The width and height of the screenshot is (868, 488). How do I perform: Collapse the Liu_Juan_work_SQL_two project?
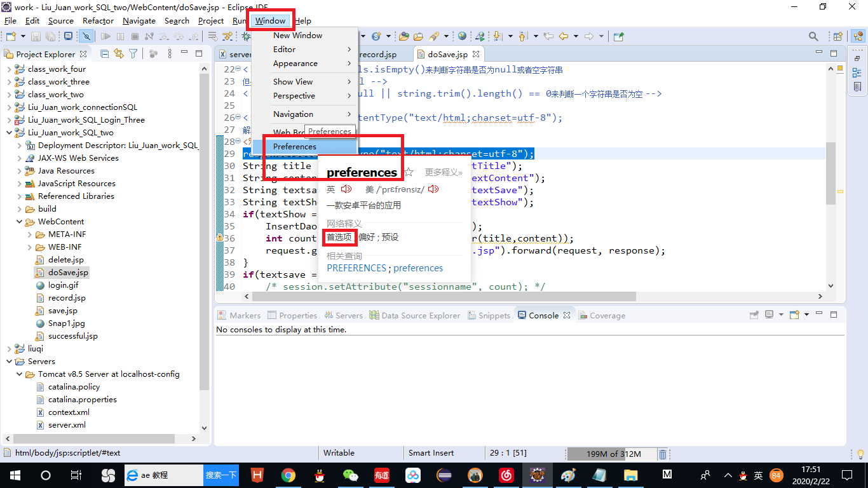point(9,133)
